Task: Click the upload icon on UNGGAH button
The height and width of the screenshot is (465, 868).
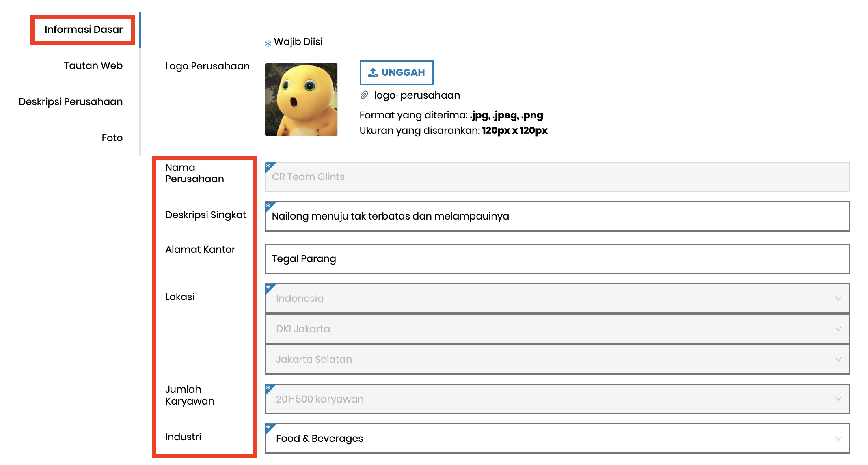Action: pyautogui.click(x=373, y=72)
